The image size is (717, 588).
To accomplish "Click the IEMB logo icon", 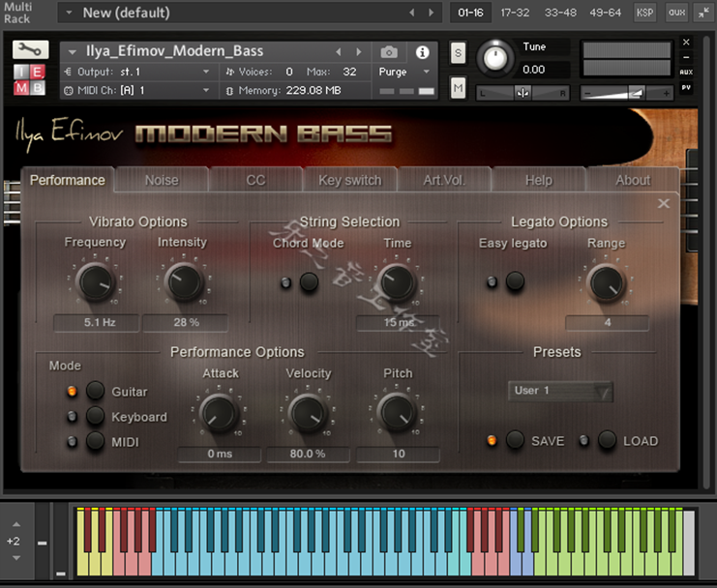I will (30, 79).
